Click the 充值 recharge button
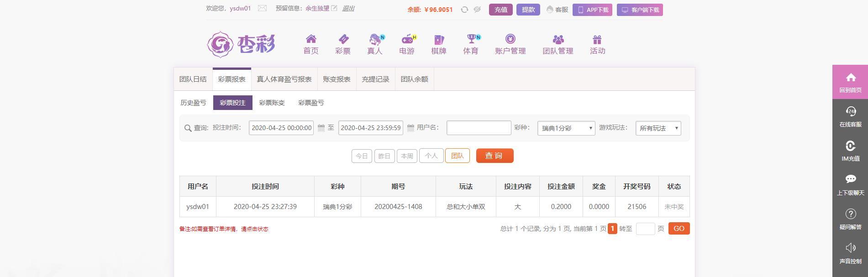Viewport: 868px width, 277px height. 501,10
